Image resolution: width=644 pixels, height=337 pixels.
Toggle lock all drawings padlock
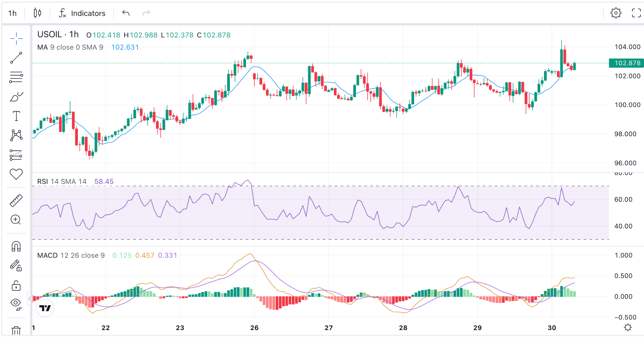coord(16,286)
